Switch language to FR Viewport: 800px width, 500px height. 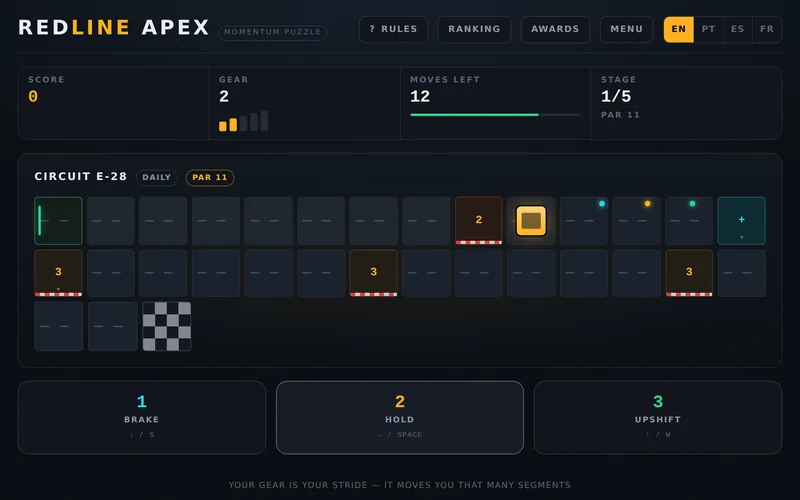point(767,29)
